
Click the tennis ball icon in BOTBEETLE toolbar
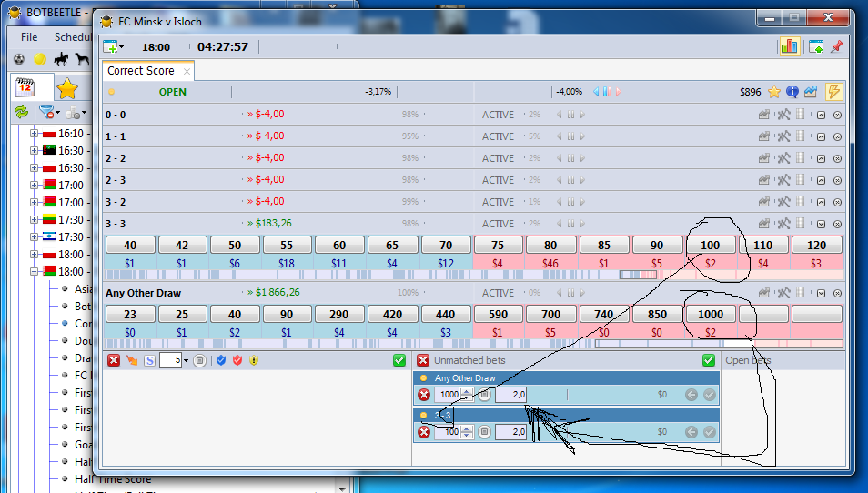pos(40,58)
